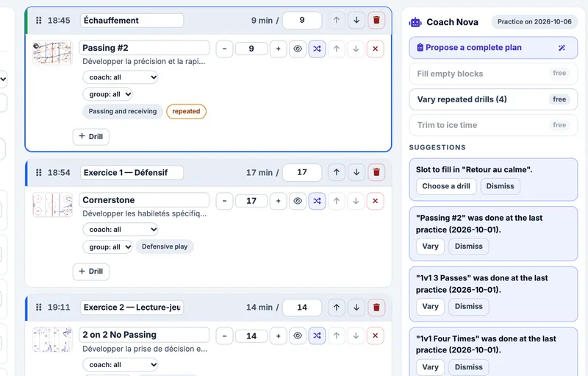Preview the Passing #2 drill with eye icon
Viewport: 588px width, 376px height.
(x=298, y=49)
